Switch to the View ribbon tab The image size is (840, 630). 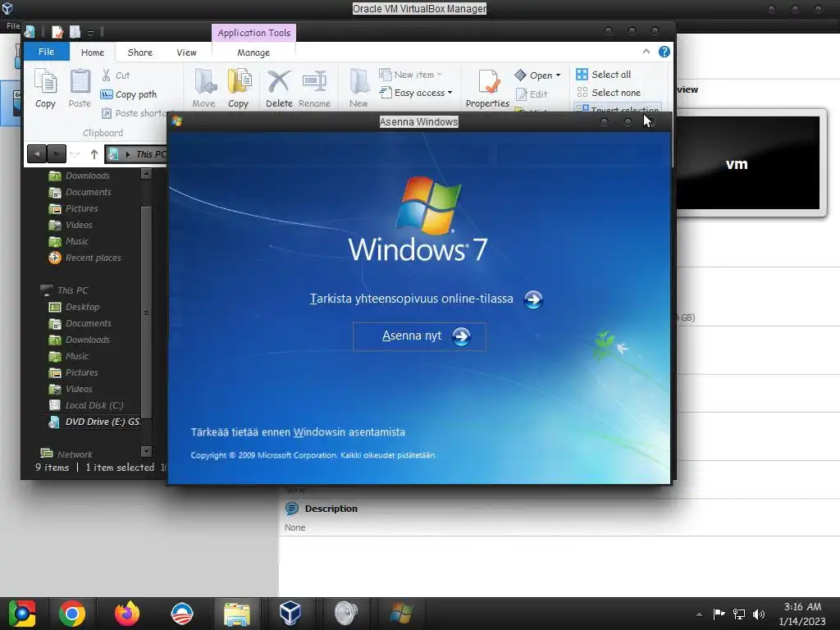click(186, 52)
